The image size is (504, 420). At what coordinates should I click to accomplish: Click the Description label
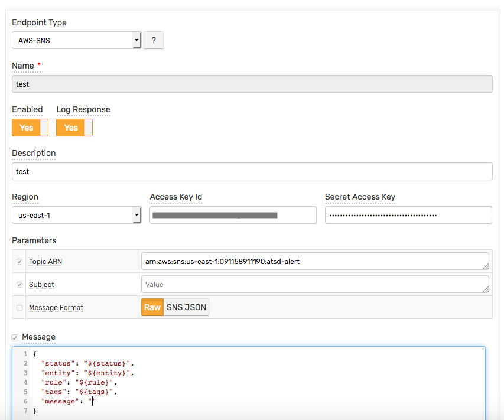click(x=34, y=153)
